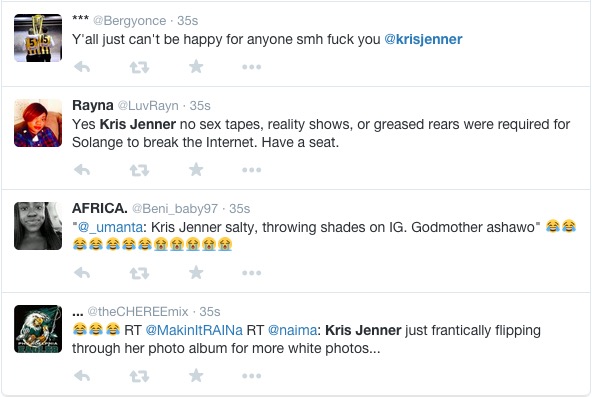Open the @MakinItRAINa mention link
592x397 pixels.
click(x=194, y=330)
